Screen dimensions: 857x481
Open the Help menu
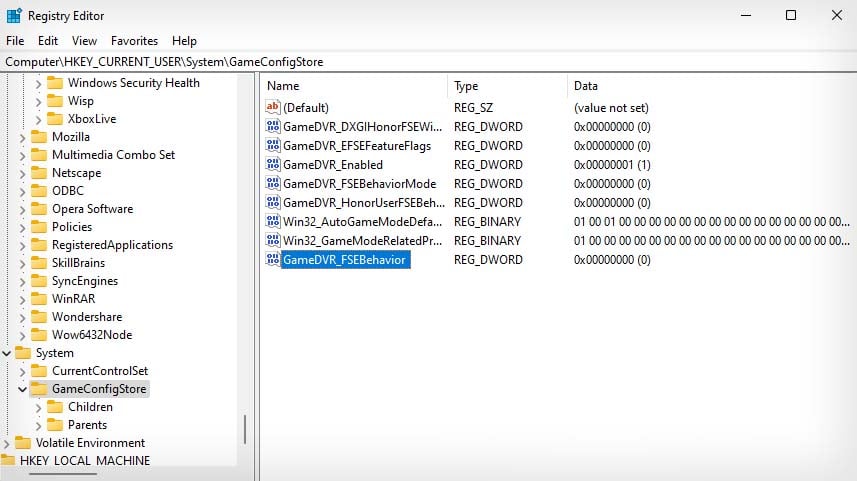(184, 41)
